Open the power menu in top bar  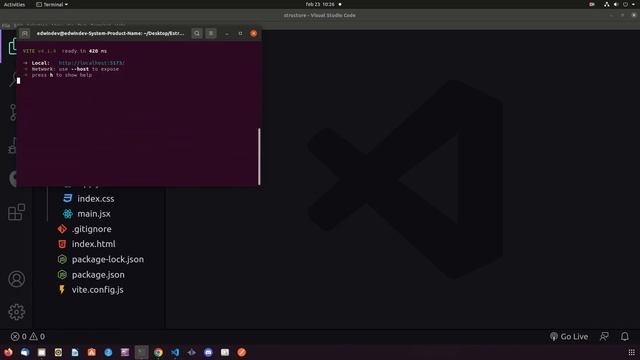[625, 4]
